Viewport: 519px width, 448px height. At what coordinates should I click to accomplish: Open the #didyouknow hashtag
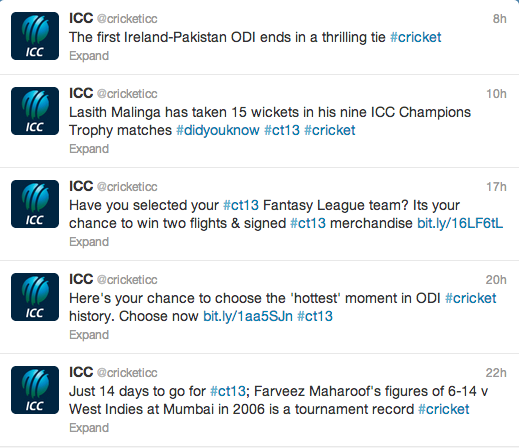click(218, 130)
